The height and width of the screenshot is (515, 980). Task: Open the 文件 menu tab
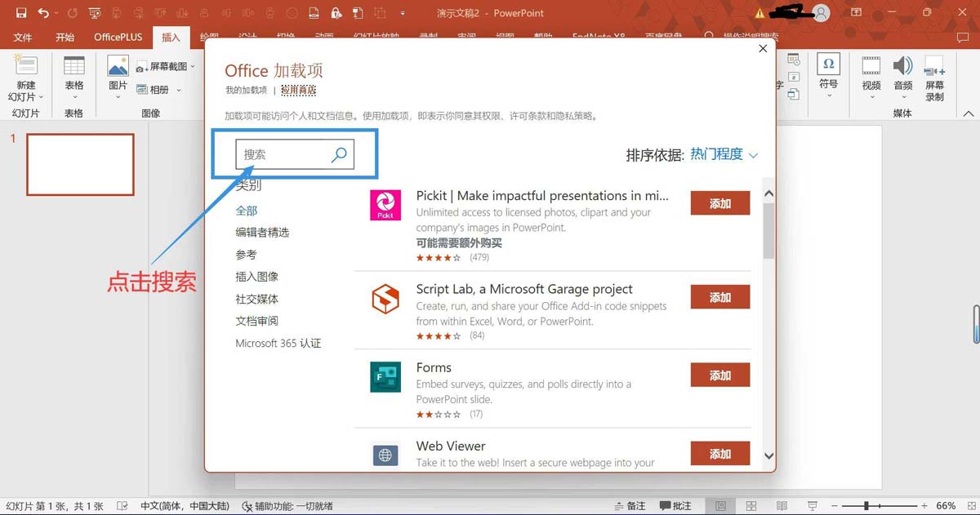tap(23, 38)
